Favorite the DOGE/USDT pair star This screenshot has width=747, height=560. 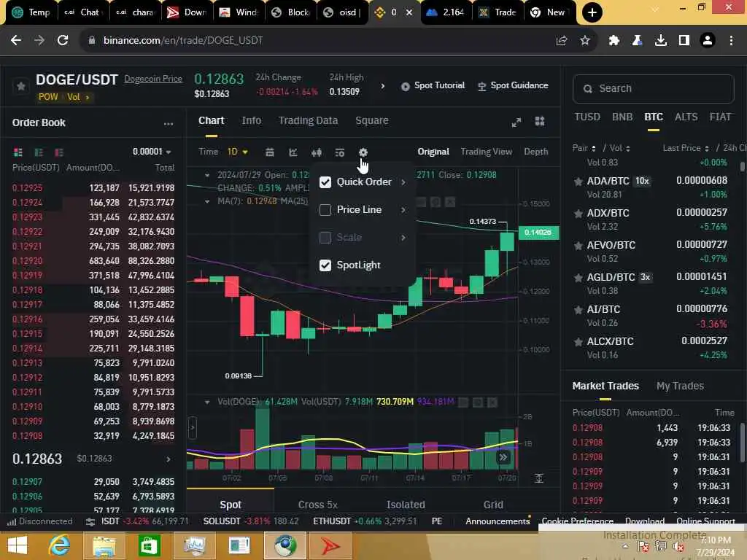(x=21, y=86)
